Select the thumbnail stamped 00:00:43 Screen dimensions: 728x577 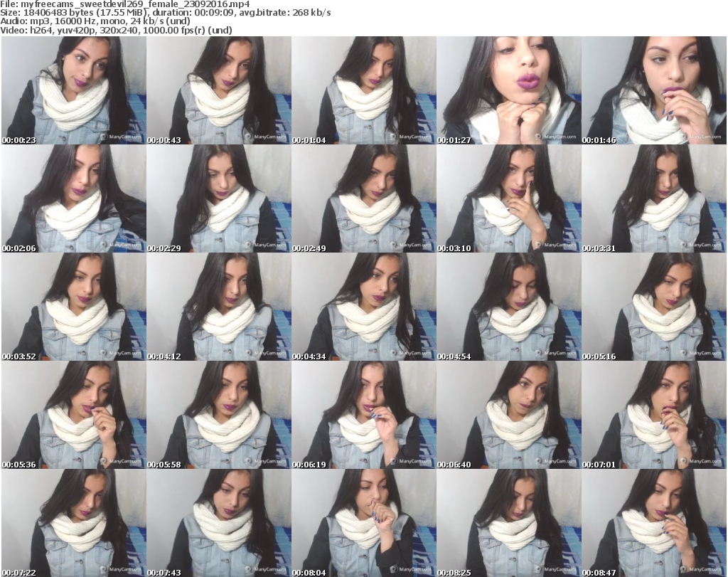coord(219,90)
